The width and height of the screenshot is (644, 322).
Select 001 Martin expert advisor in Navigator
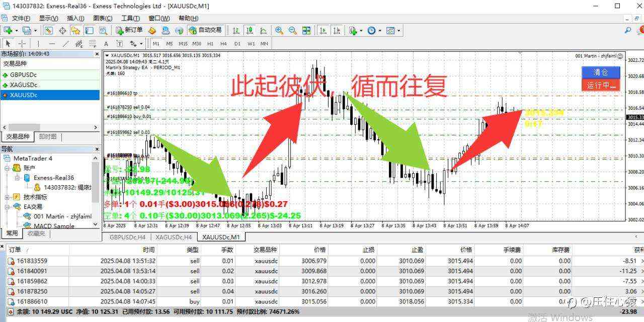coord(58,216)
